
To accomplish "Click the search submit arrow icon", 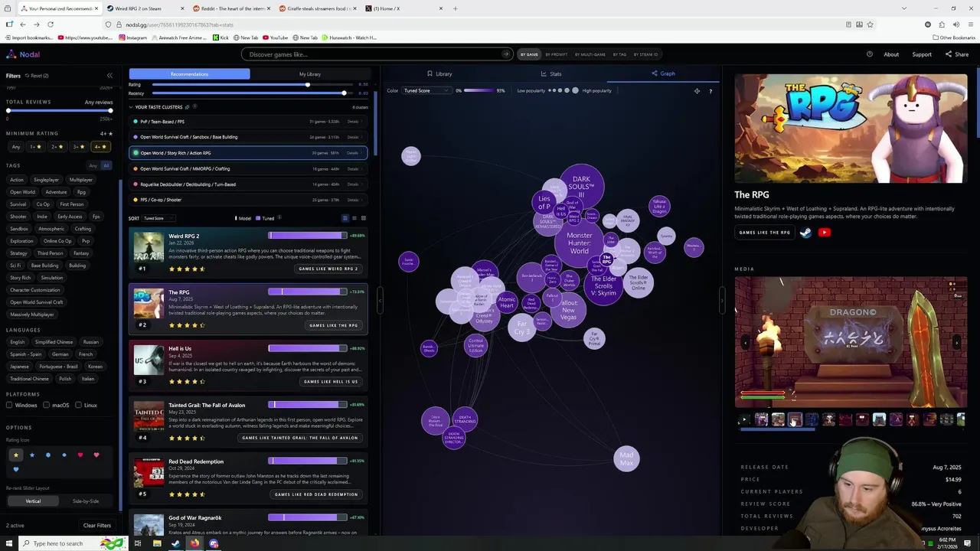I will 505,54.
